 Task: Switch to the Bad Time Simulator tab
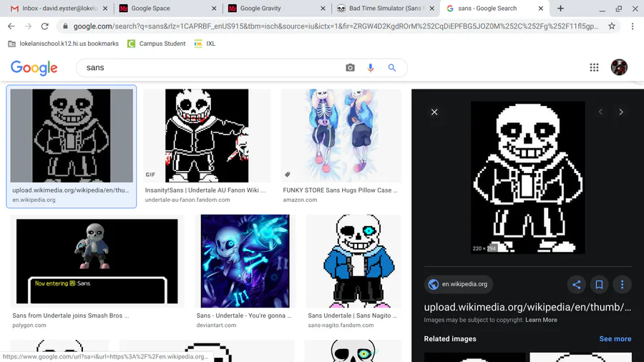385,8
